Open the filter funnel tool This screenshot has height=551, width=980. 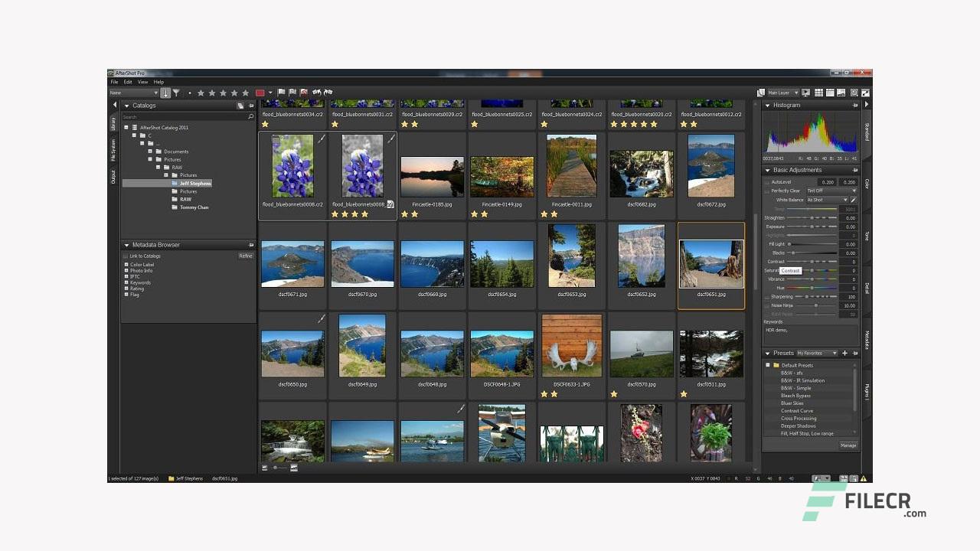[x=176, y=93]
